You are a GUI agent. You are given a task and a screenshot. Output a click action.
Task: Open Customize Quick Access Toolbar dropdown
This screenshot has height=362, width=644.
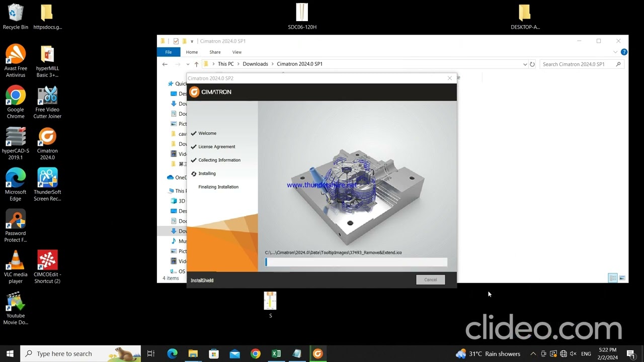click(x=192, y=41)
